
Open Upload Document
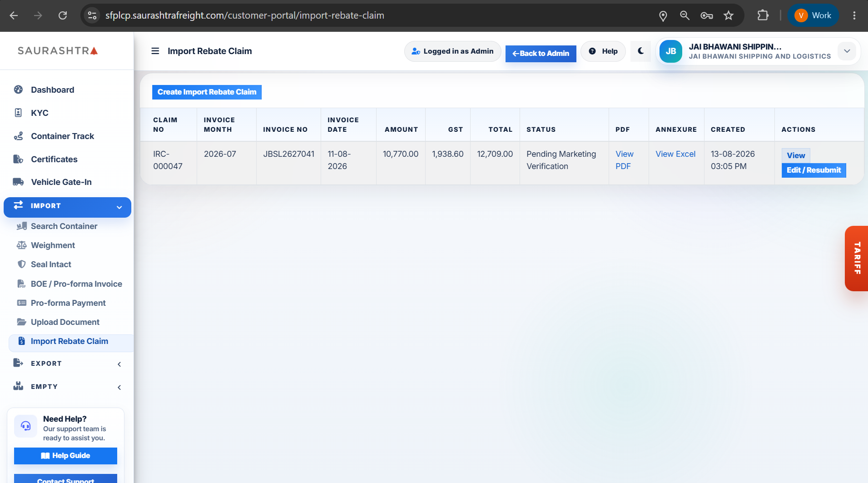tap(65, 322)
